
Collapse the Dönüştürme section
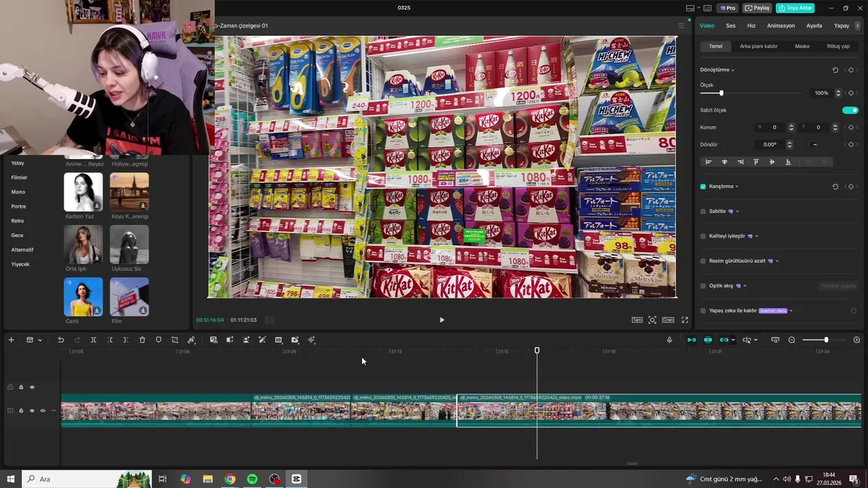point(732,70)
